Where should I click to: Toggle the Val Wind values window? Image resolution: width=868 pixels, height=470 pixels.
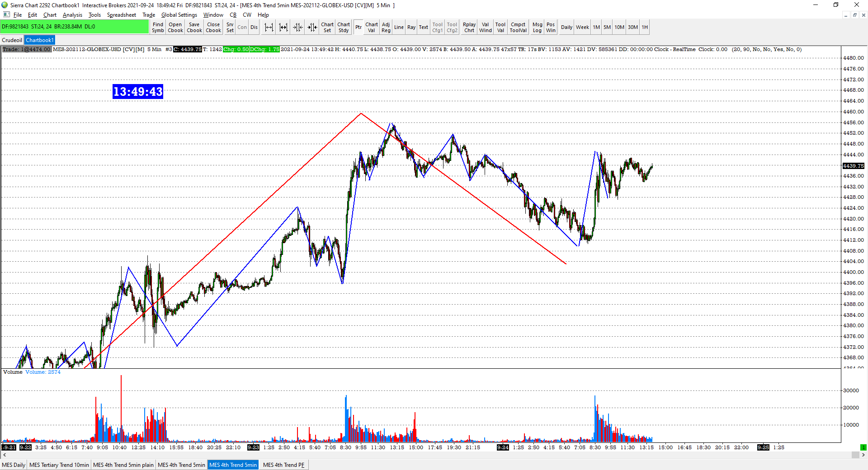pyautogui.click(x=486, y=28)
